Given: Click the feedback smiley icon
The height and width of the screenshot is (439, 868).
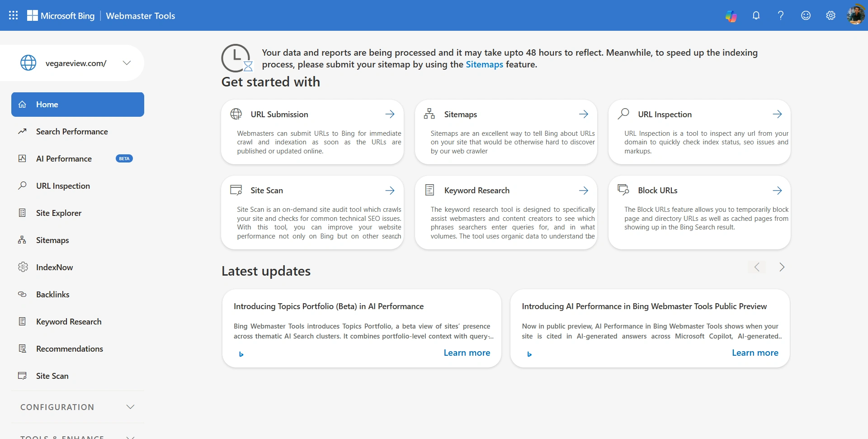Looking at the screenshot, I should (x=806, y=15).
